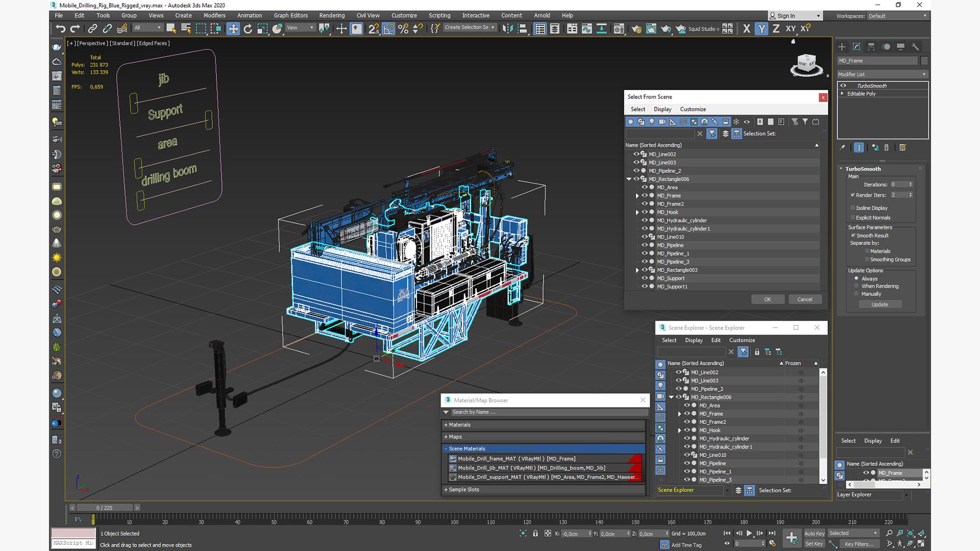980x551 pixels.
Task: Enable Explicit Normals checkbox
Action: (x=852, y=217)
